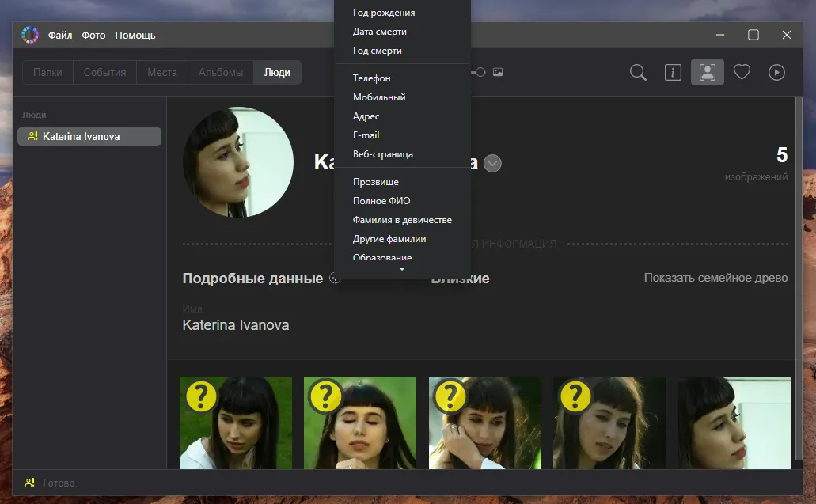The image size is (816, 504).
Task: Select Фамилия в девичестве from the open menu
Action: 404,219
